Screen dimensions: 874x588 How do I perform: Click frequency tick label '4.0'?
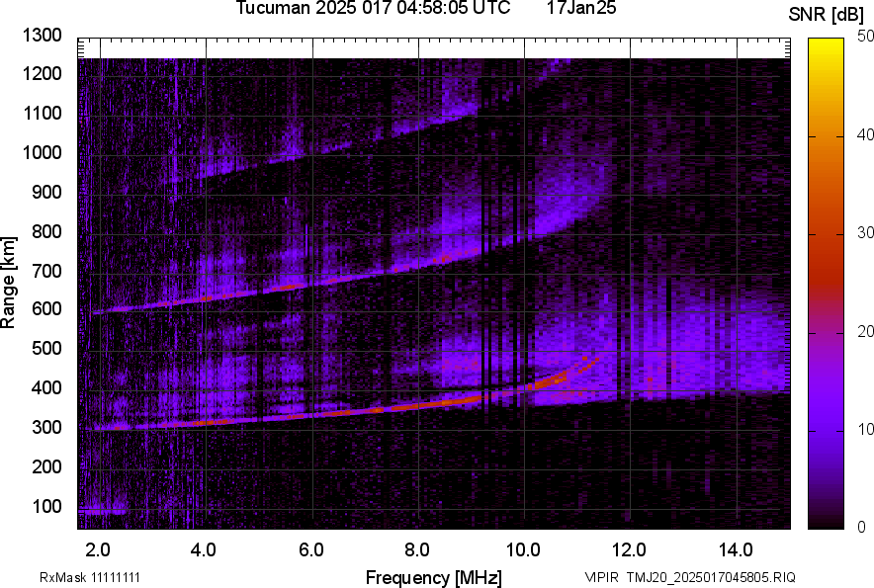click(203, 550)
